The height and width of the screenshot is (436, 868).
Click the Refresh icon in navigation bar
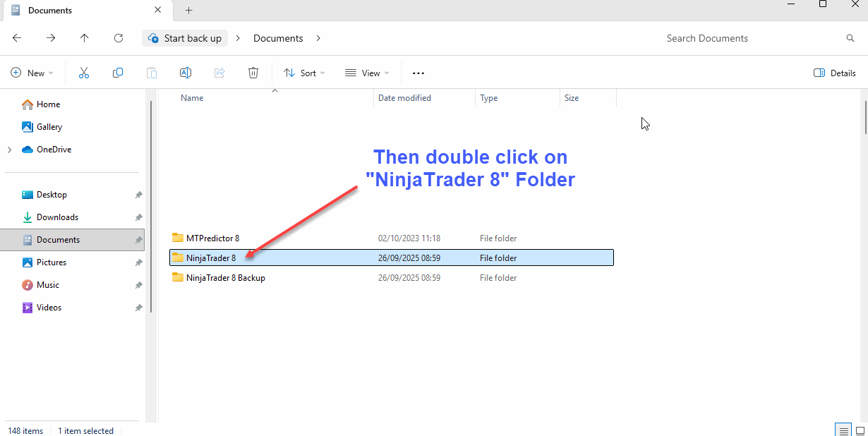pyautogui.click(x=119, y=38)
